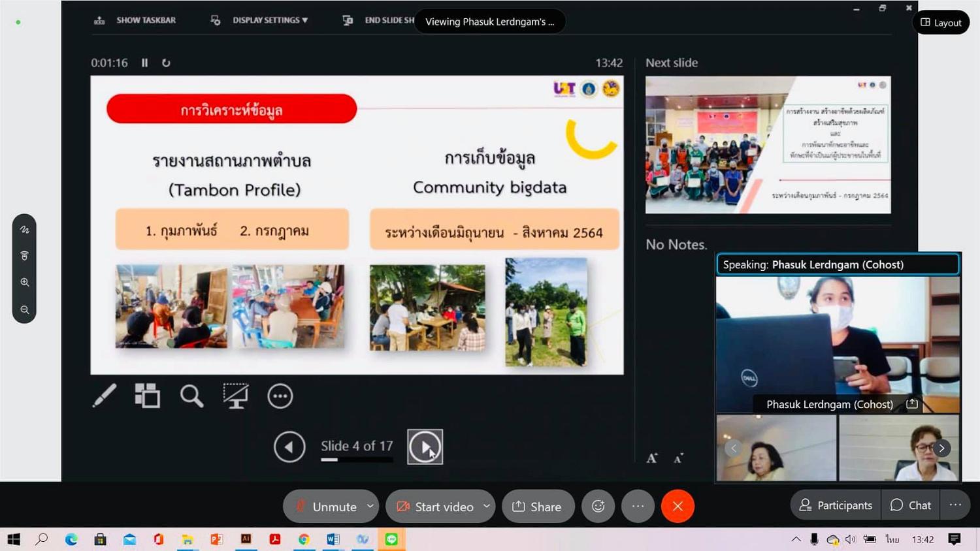Increase the notes text size
This screenshot has width=980, height=551.
(x=651, y=458)
